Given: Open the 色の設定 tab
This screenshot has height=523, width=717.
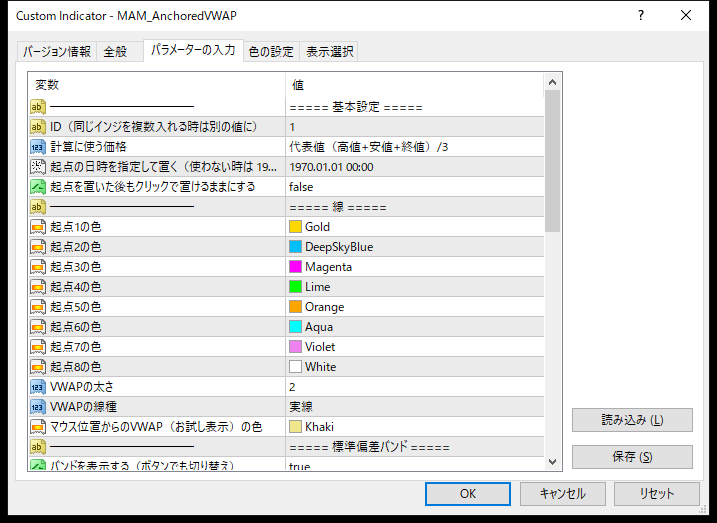Looking at the screenshot, I should [x=271, y=51].
